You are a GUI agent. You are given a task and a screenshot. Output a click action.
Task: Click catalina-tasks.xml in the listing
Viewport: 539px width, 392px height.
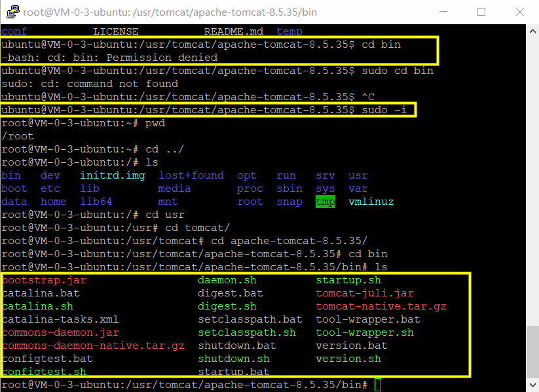[x=60, y=319]
